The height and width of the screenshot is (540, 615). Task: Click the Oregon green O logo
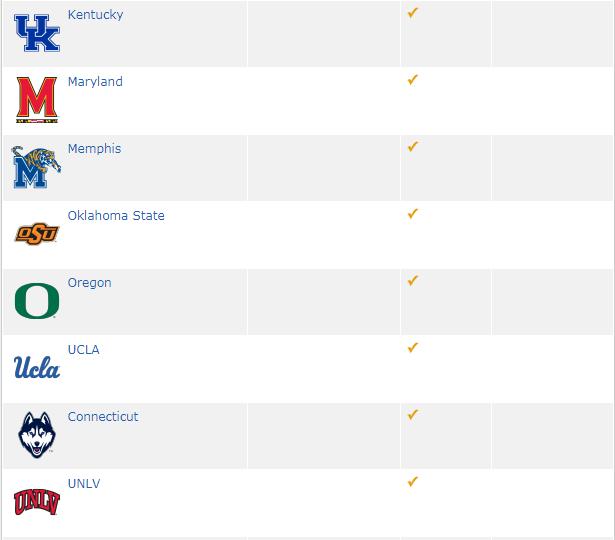(x=37, y=301)
